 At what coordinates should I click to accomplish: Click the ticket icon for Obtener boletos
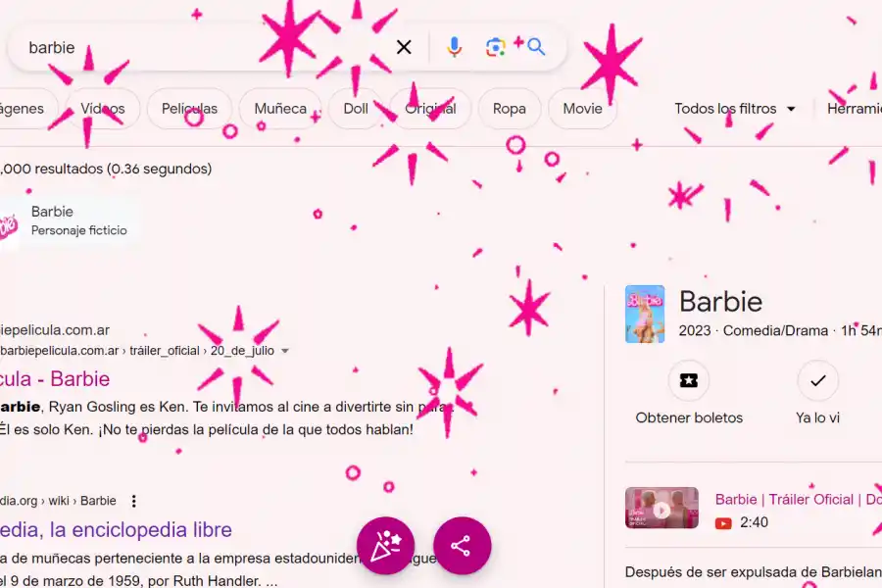pyautogui.click(x=689, y=381)
